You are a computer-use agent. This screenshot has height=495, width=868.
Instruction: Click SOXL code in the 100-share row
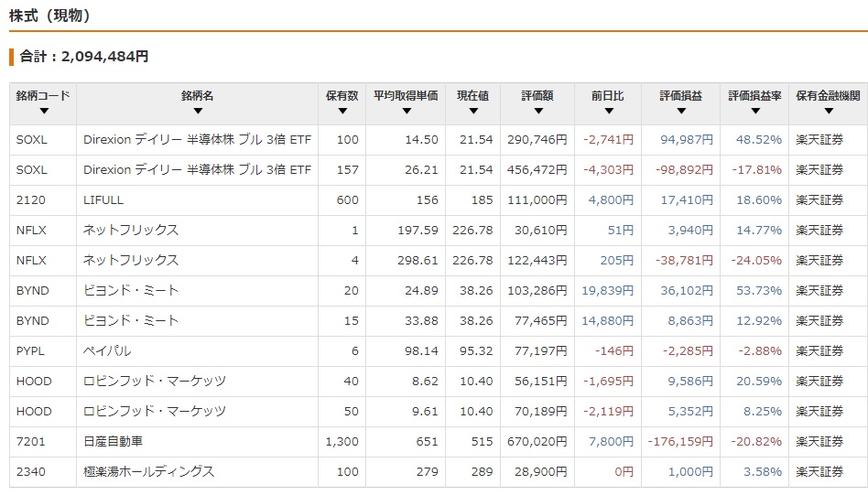(31, 140)
